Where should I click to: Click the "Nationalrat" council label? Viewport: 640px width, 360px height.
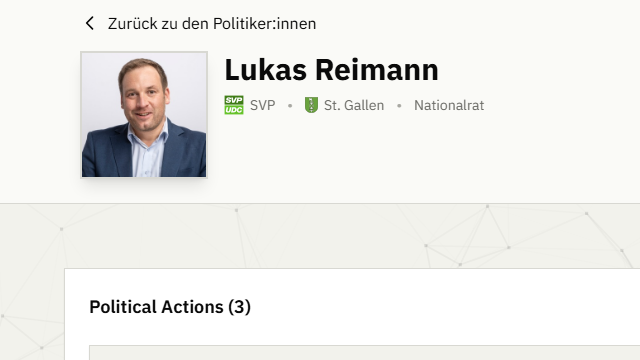pos(449,105)
